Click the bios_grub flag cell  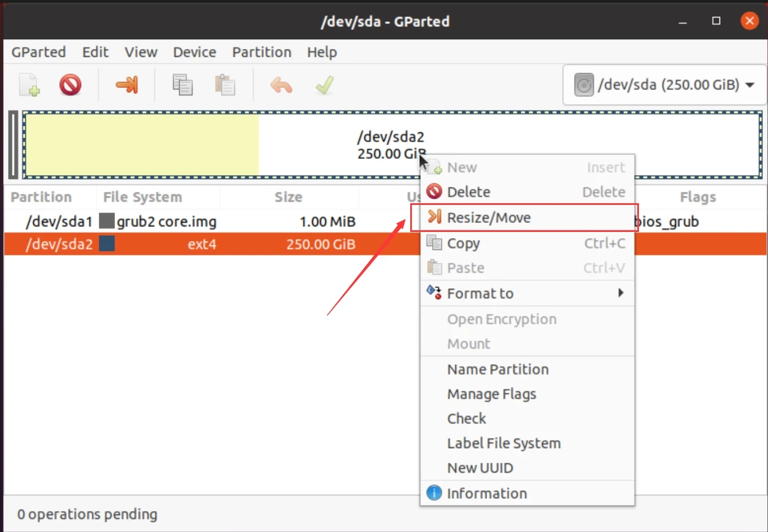[667, 222]
